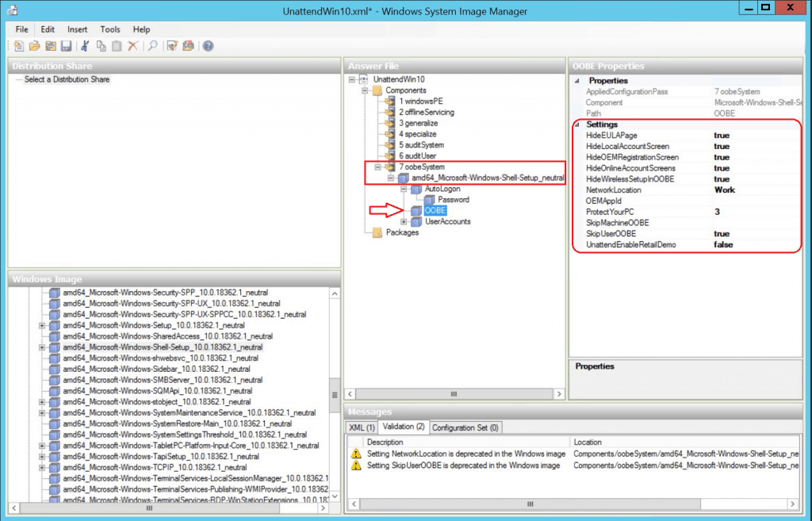
Task: Select the 2 offlineServicing pass
Action: [426, 112]
